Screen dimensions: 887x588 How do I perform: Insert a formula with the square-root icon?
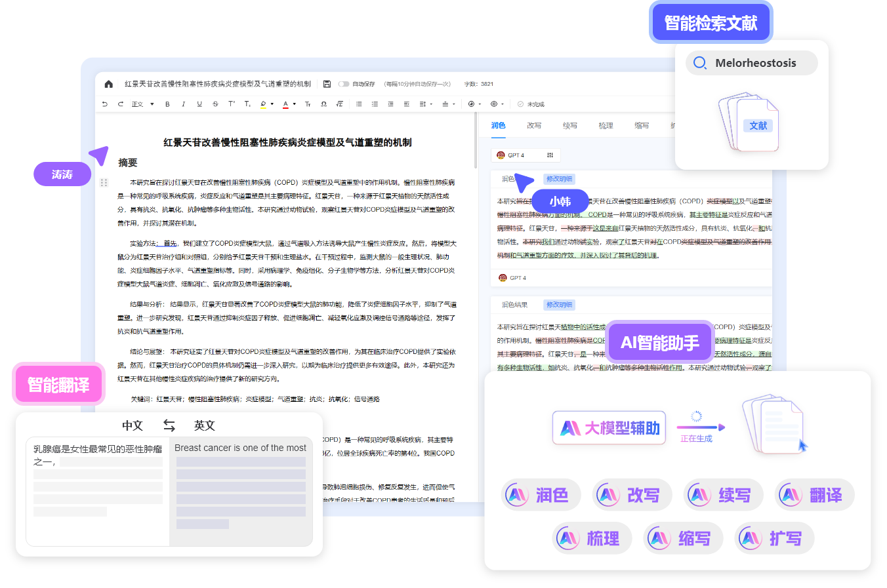point(339,104)
